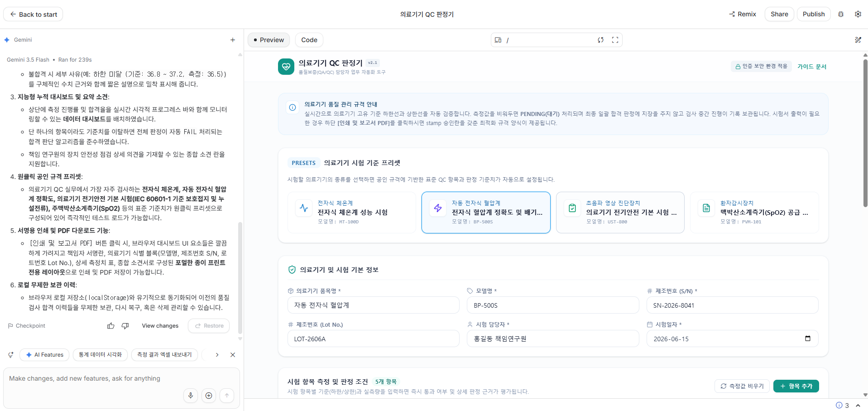868x411 pixels.
Task: Click the 항목 추가 button
Action: pos(796,386)
